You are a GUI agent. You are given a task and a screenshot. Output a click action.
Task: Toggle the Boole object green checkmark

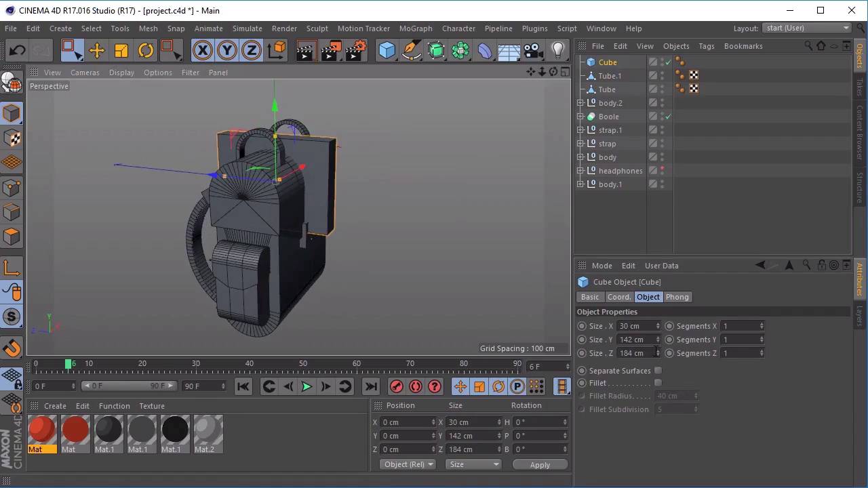[x=668, y=117]
